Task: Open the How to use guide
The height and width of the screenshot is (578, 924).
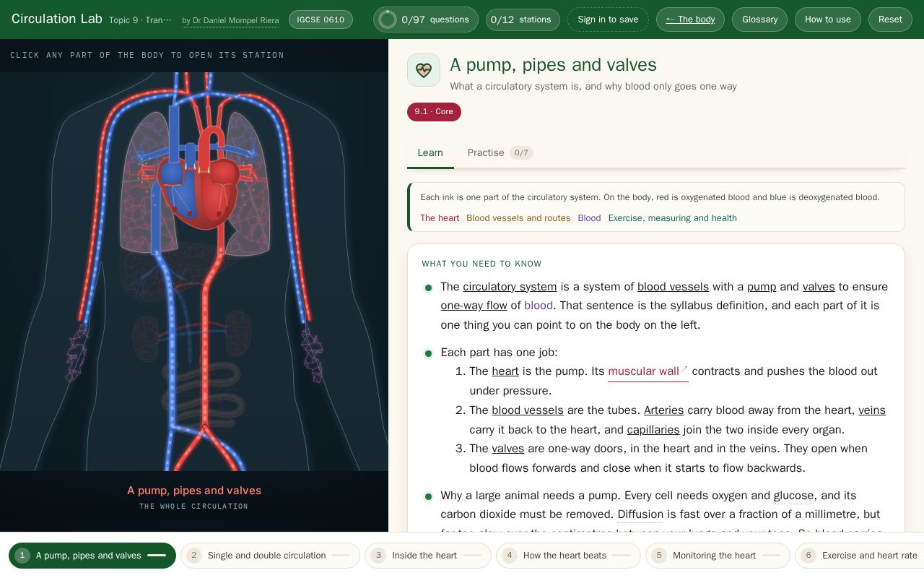Action: click(827, 20)
